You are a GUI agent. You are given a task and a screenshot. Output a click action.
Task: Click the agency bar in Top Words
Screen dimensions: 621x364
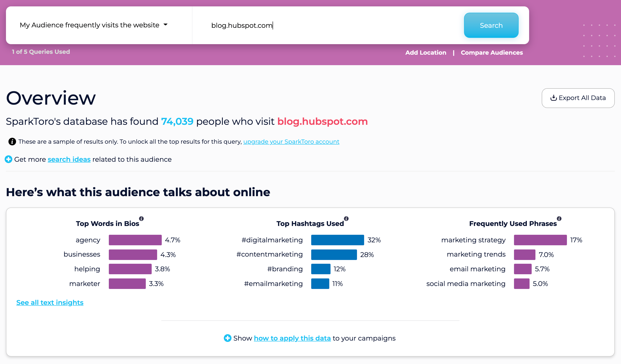135,240
